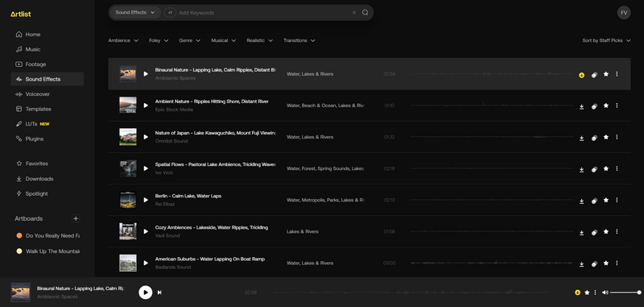The width and height of the screenshot is (644, 307).
Task: Go to Home in sidebar
Action: click(x=47, y=35)
